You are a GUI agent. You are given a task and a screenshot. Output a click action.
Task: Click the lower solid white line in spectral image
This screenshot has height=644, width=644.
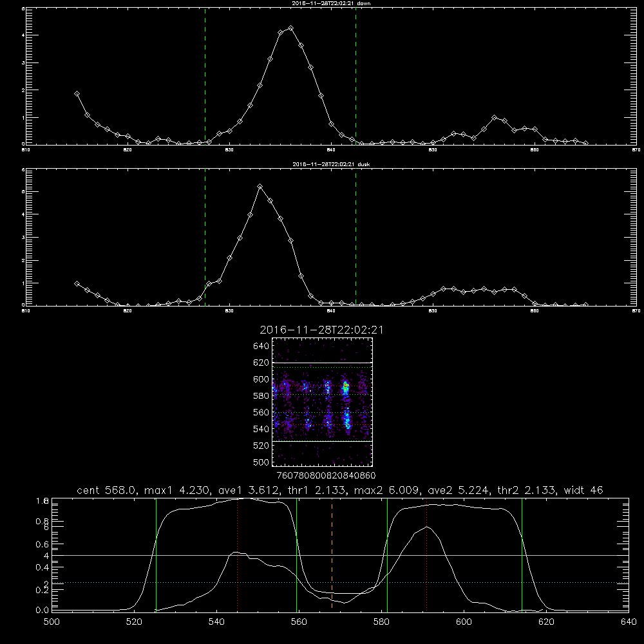(322, 441)
